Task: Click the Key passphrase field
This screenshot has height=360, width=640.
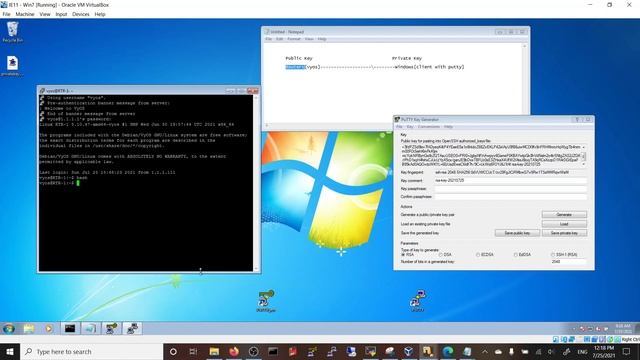Action: click(511, 189)
